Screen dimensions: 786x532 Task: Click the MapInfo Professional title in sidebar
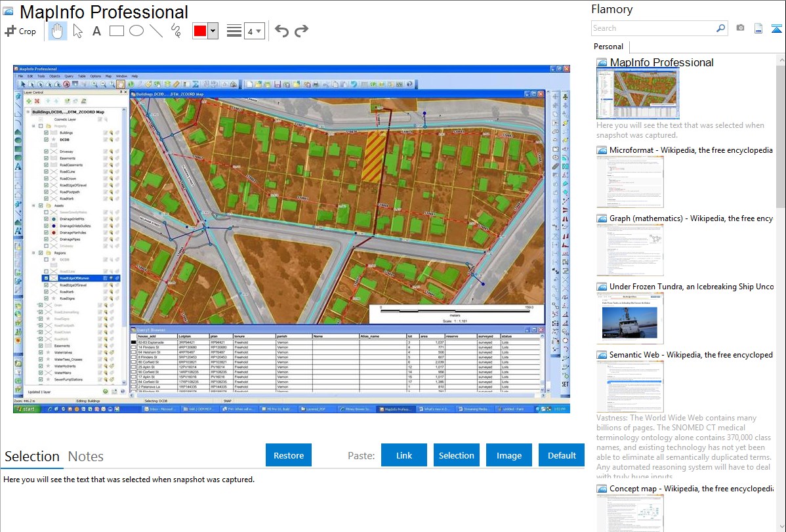(x=661, y=62)
